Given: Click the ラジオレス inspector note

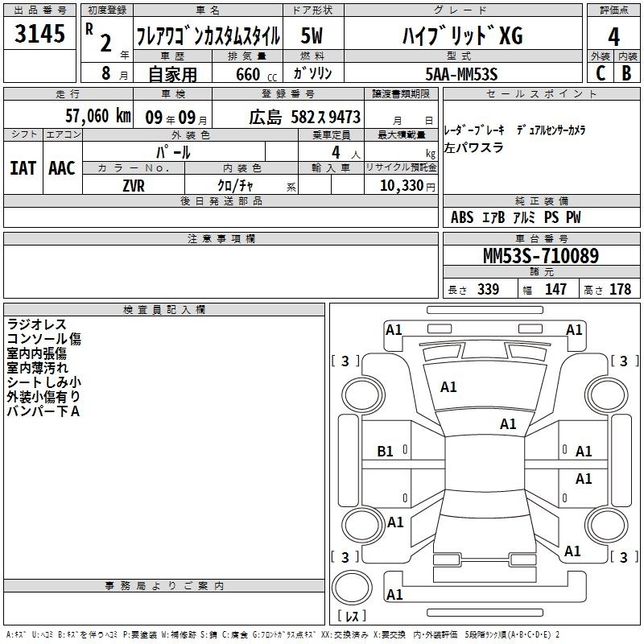Looking at the screenshot, I should 36,324.
